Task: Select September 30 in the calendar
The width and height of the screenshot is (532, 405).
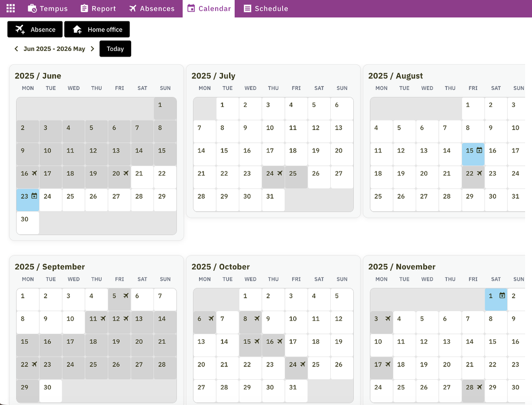Action: tap(51, 391)
